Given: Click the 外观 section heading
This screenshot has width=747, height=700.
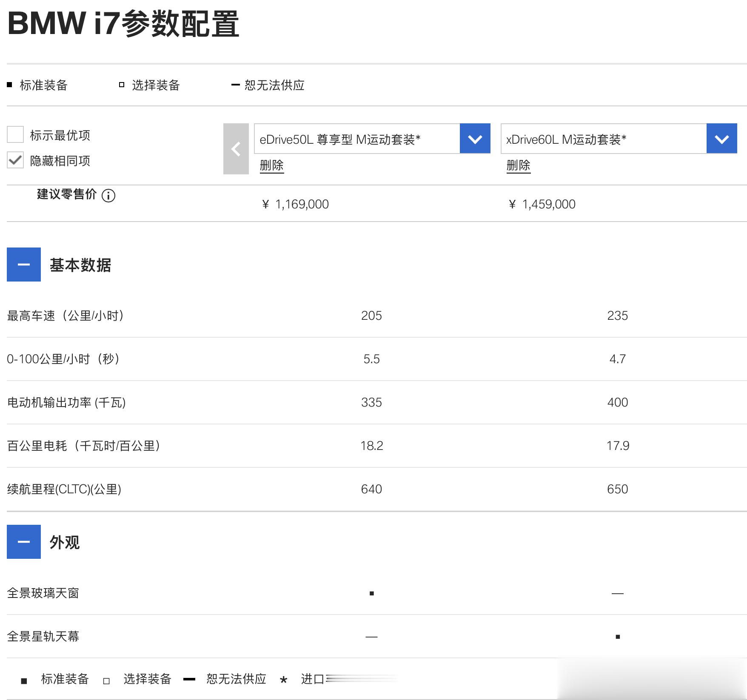Looking at the screenshot, I should (65, 542).
